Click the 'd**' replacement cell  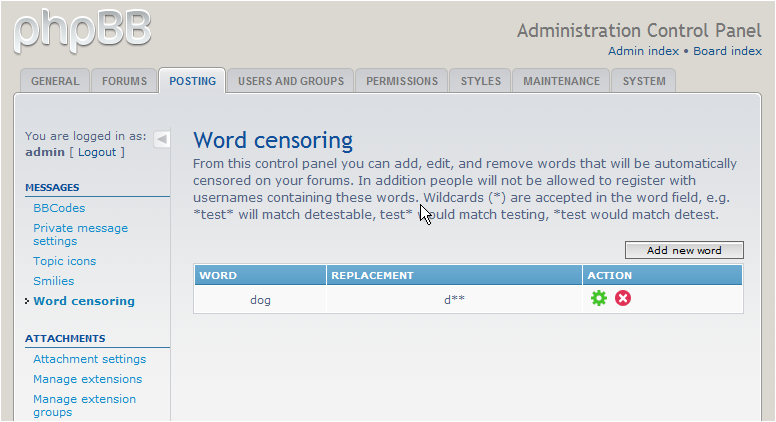coord(454,300)
